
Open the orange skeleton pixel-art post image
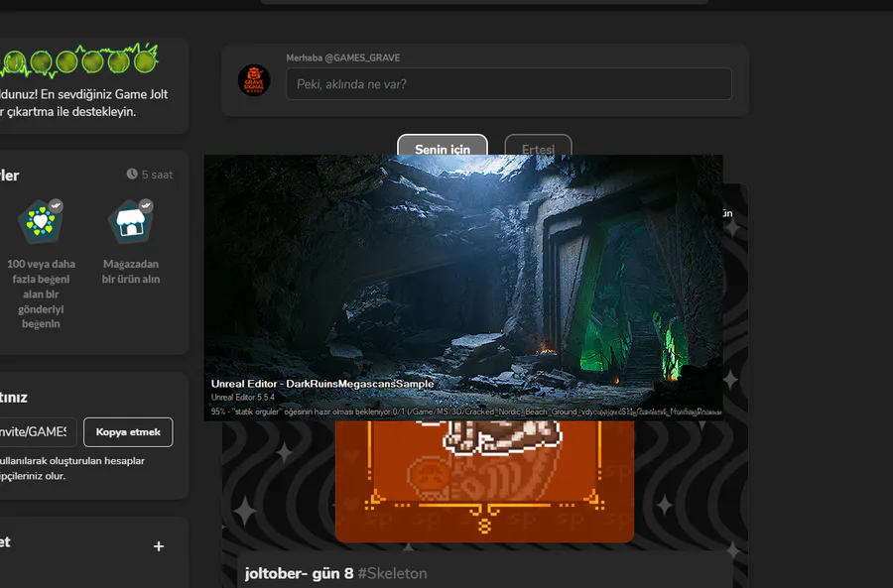pyautogui.click(x=484, y=481)
